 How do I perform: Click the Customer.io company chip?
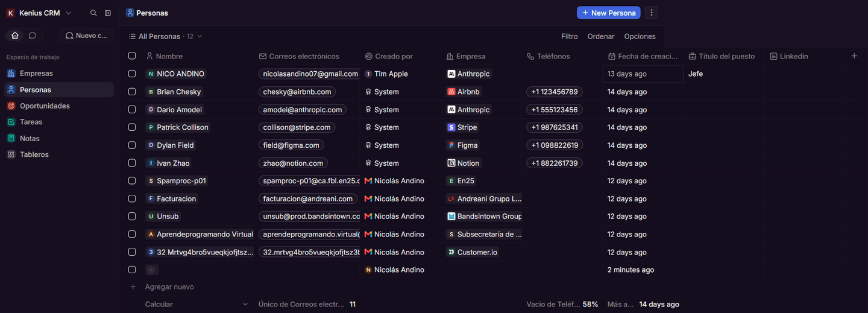pyautogui.click(x=473, y=252)
